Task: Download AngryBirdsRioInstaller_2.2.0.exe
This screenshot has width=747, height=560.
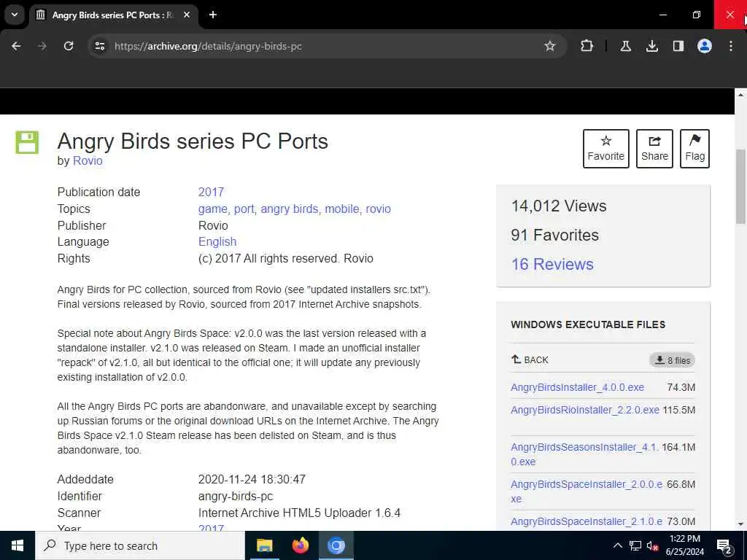Action: (585, 410)
